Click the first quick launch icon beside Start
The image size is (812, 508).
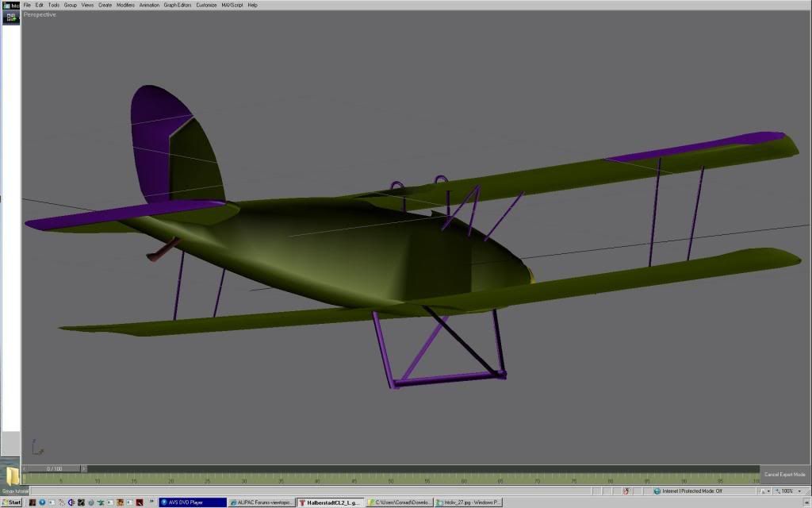[32, 502]
